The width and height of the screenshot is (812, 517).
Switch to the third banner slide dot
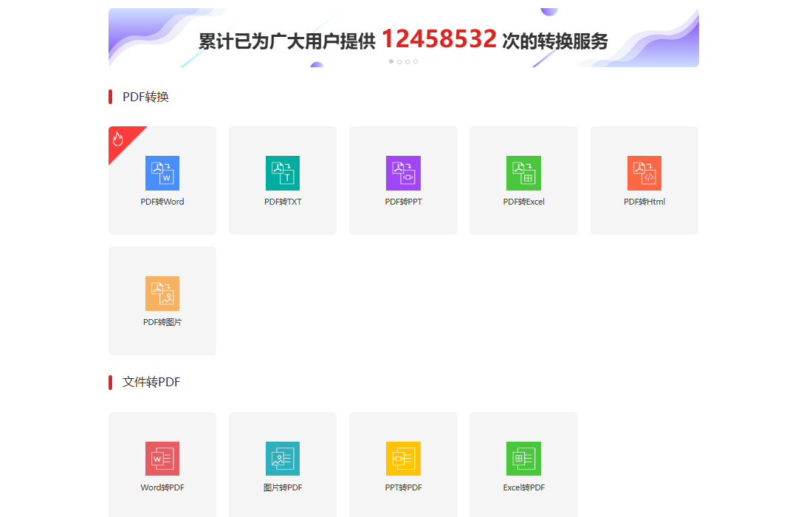407,61
